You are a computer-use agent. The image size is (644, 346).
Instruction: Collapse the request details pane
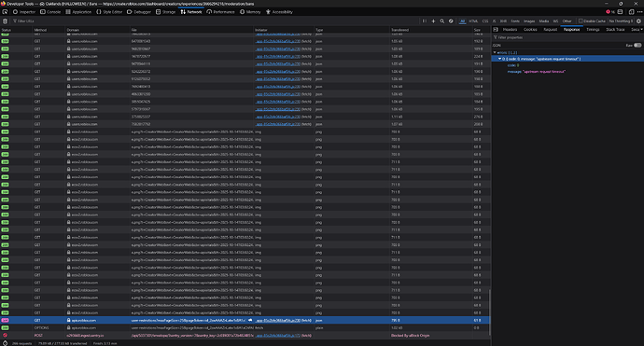click(x=496, y=30)
